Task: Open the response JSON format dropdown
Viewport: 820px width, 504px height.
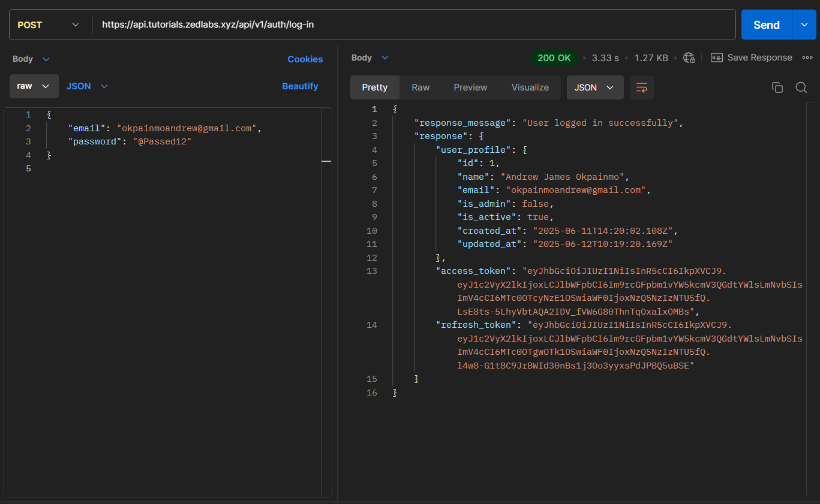Action: [x=594, y=87]
